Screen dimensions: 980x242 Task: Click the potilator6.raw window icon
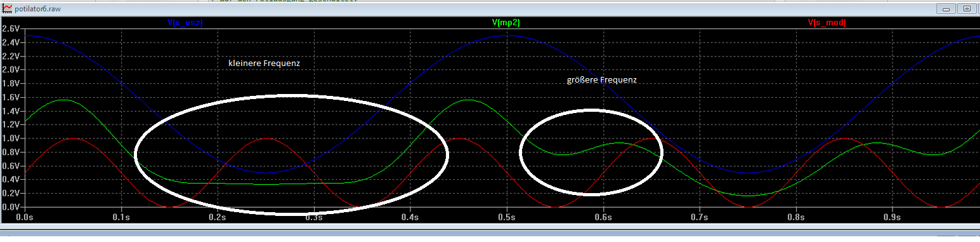tap(7, 8)
